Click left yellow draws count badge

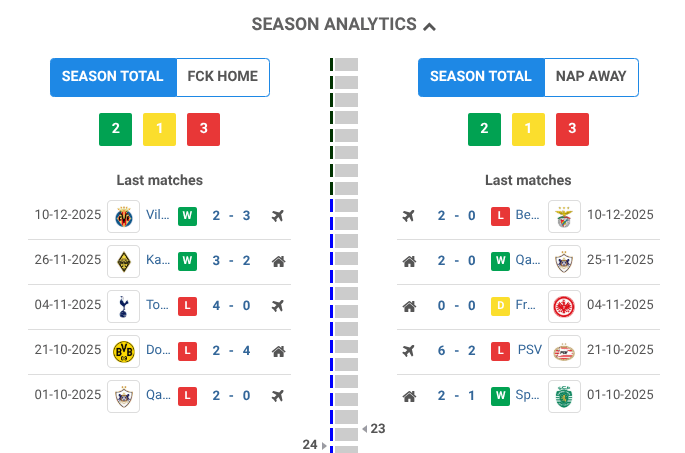[x=159, y=129]
